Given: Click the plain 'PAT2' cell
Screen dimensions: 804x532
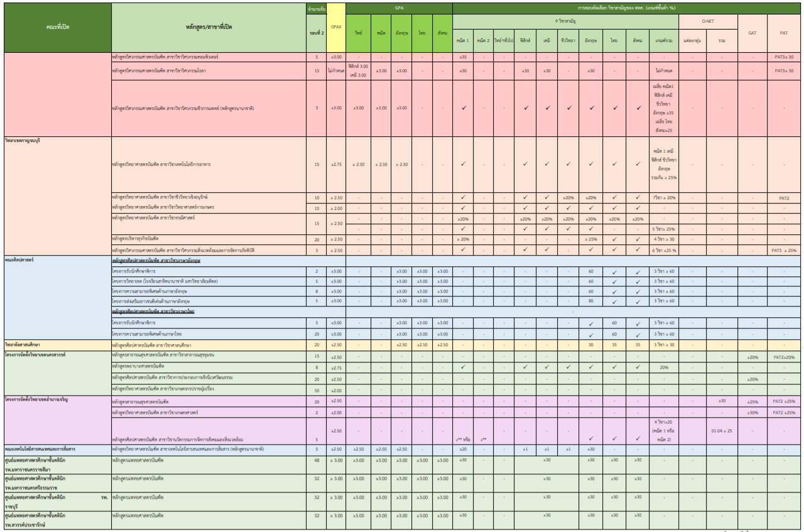Looking at the screenshot, I should click(x=784, y=198).
